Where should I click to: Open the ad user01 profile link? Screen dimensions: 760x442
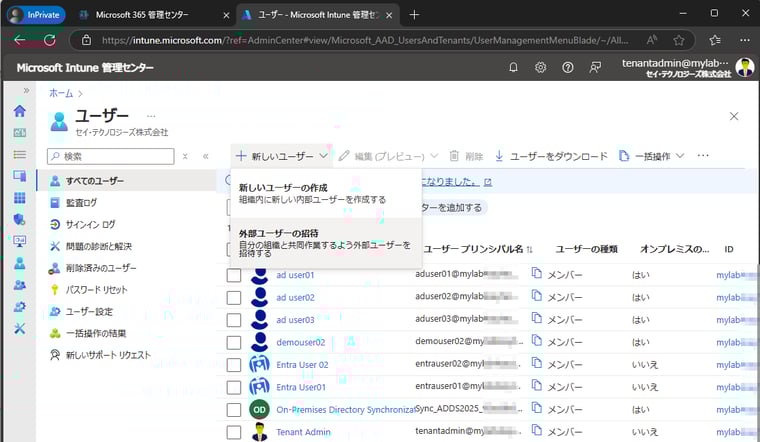coord(295,275)
